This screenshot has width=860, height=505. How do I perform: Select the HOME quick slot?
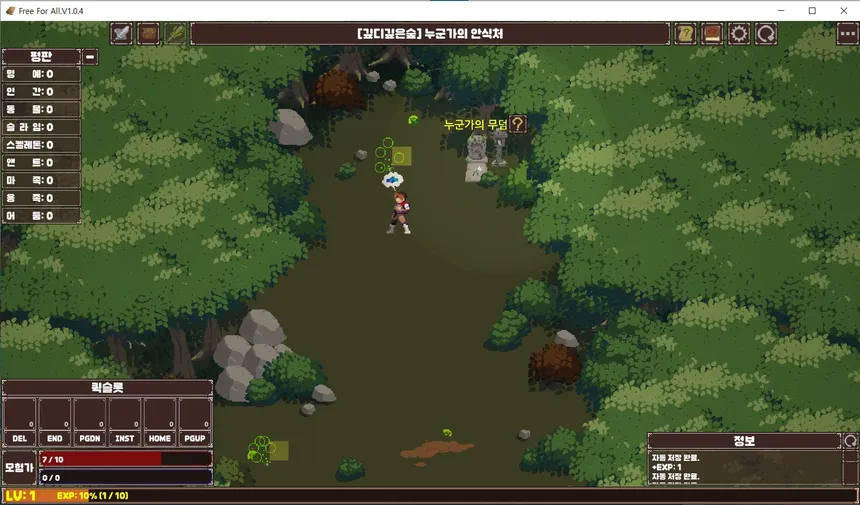point(160,438)
